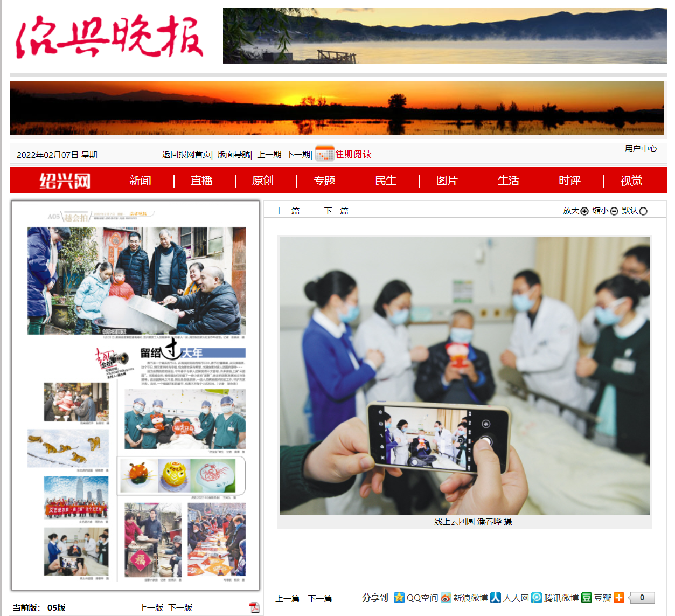This screenshot has width=675, height=616.
Task: Open the orange plus more-share icon
Action: 619,598
